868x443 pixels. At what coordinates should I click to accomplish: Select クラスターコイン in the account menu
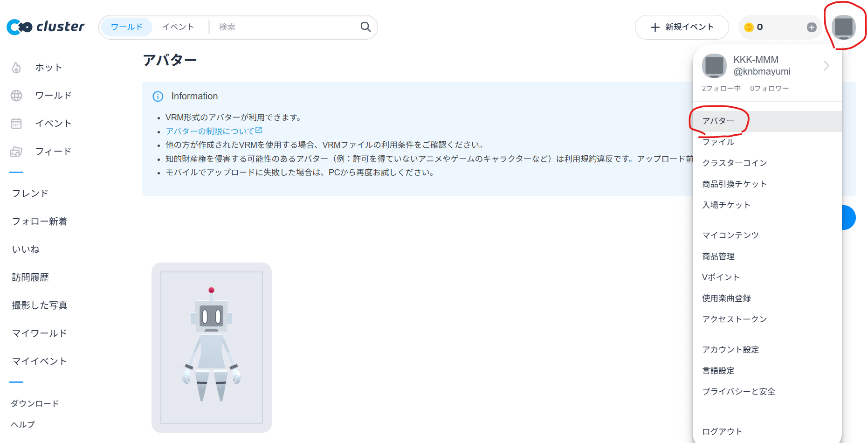pos(734,163)
